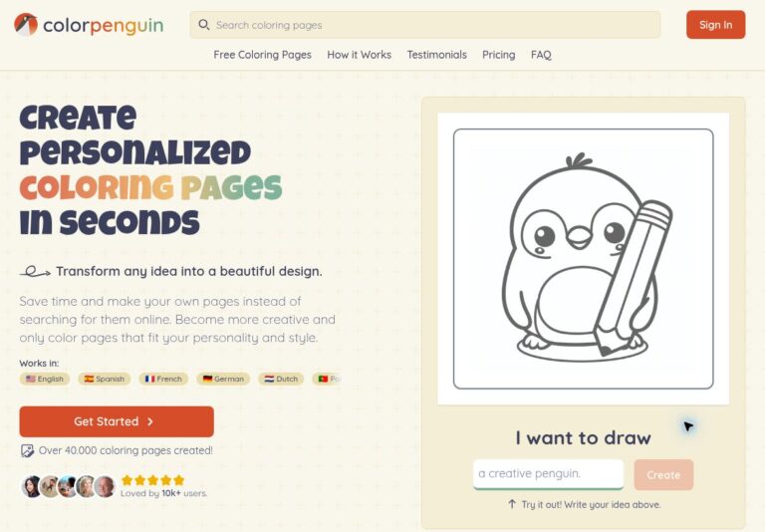Viewport: 765px width, 532px height.
Task: Select the Spanish language chip
Action: (x=104, y=379)
